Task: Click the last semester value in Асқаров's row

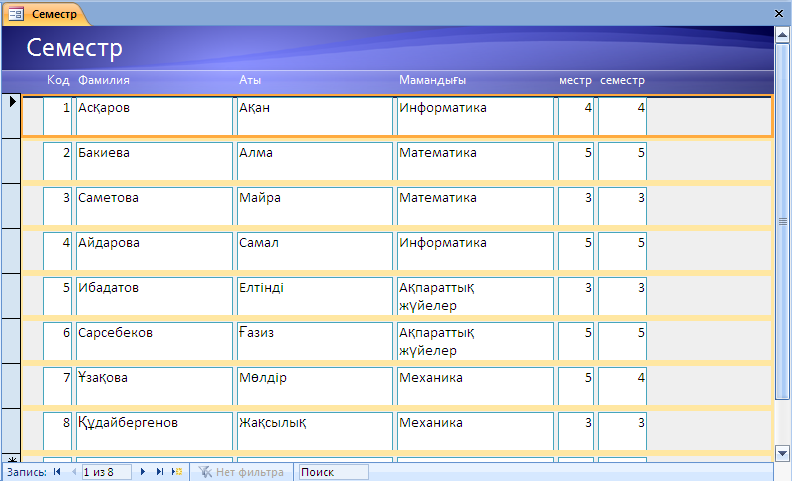Action: point(622,116)
